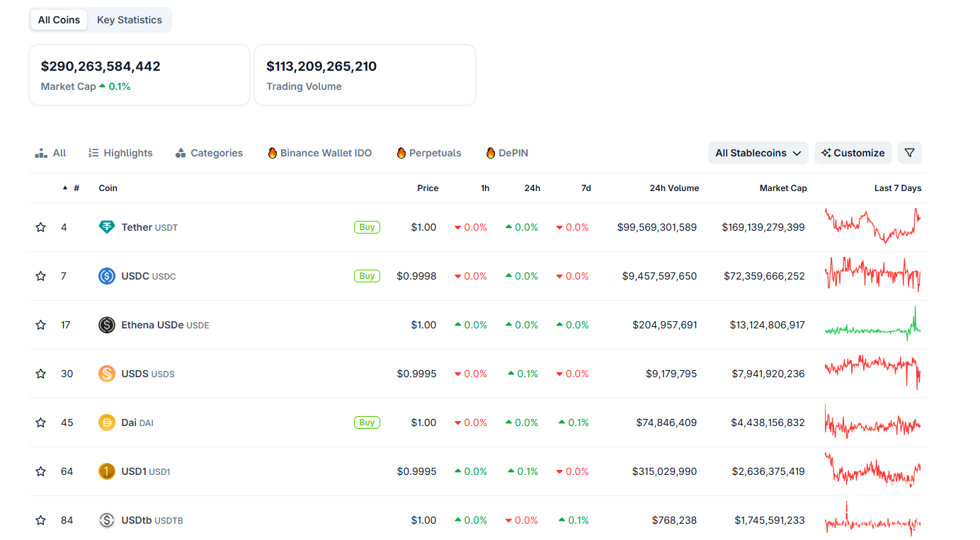Open the filter funnel icon button
The image size is (980, 540).
coord(910,153)
